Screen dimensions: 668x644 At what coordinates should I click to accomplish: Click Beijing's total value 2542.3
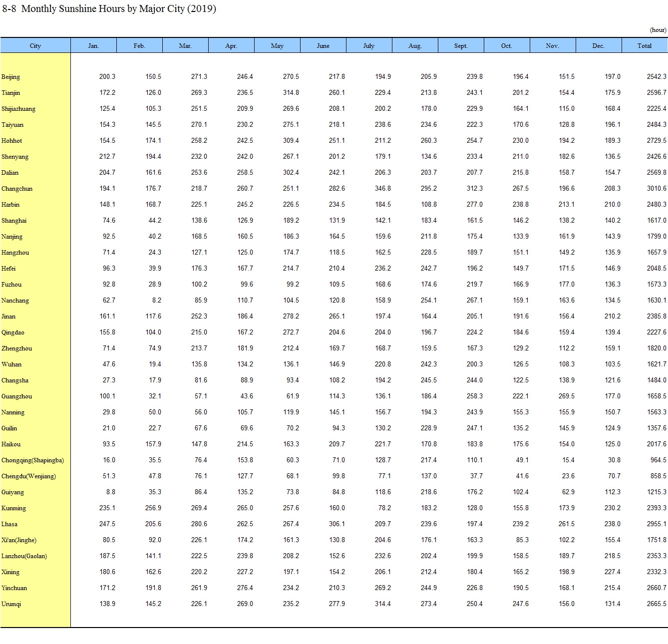656,77
